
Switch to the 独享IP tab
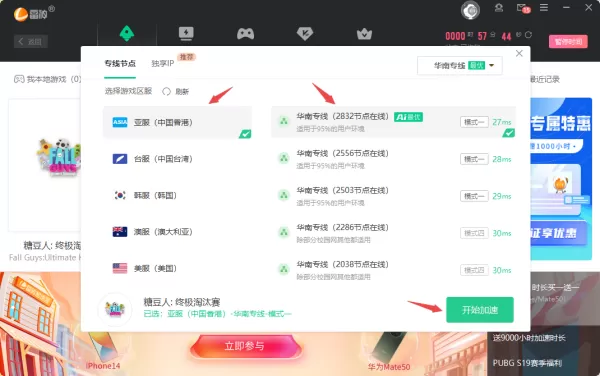(163, 63)
